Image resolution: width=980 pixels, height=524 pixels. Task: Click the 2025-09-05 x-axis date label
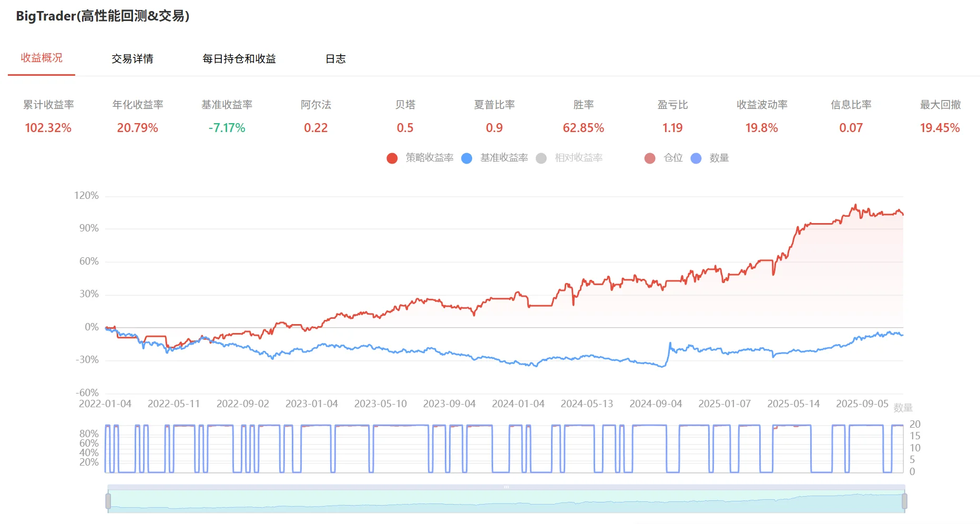click(x=862, y=404)
